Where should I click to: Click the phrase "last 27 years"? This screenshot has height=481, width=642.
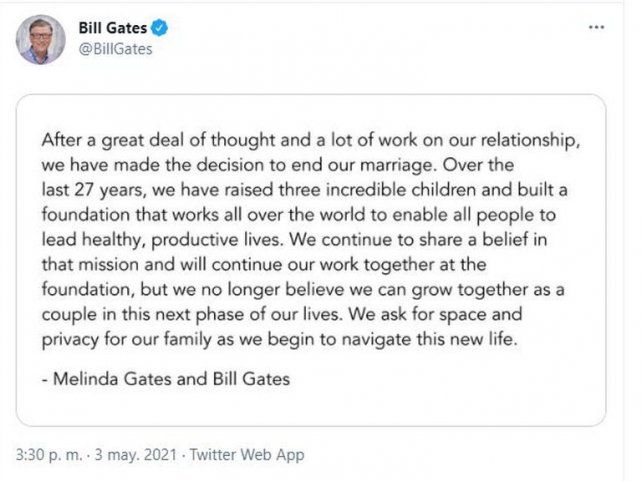coord(89,184)
